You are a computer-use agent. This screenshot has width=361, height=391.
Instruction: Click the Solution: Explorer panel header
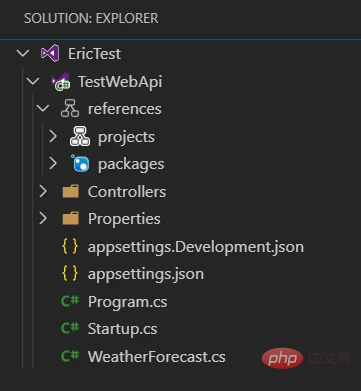(91, 18)
